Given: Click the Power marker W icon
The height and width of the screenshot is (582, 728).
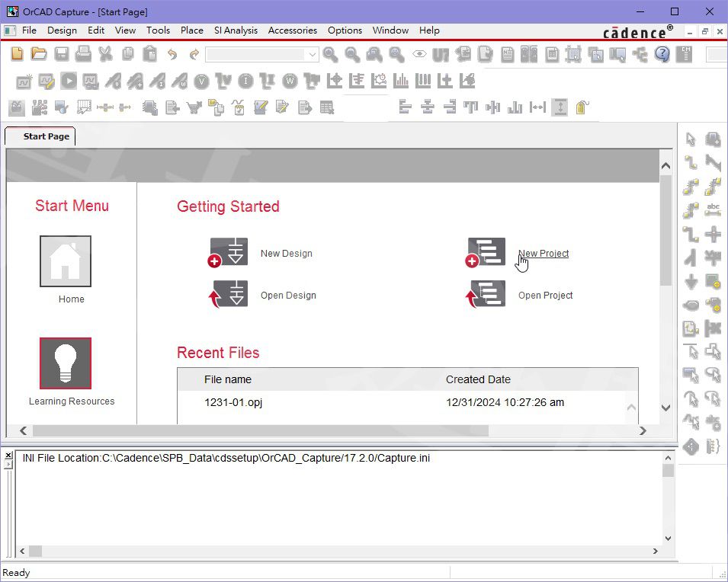Looking at the screenshot, I should click(x=290, y=82).
